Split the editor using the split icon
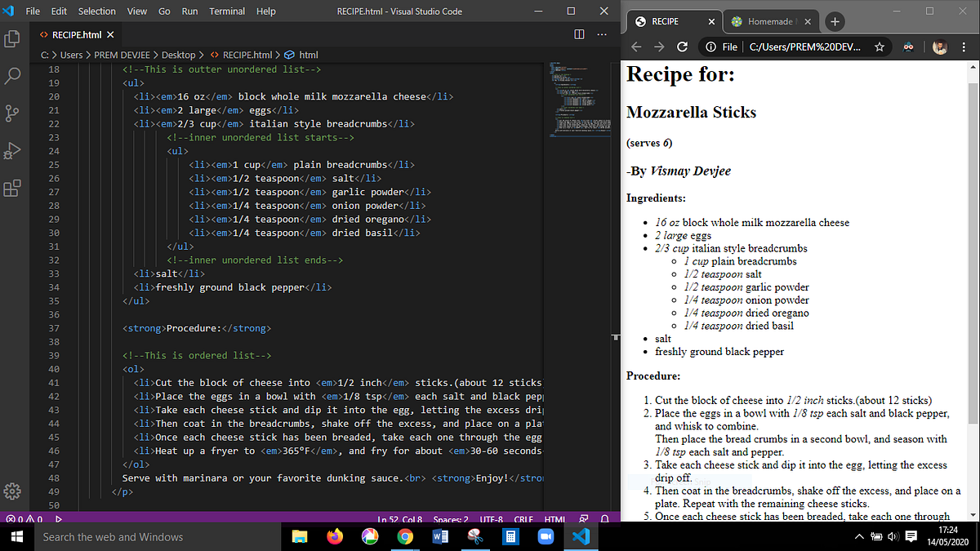 pos(579,34)
